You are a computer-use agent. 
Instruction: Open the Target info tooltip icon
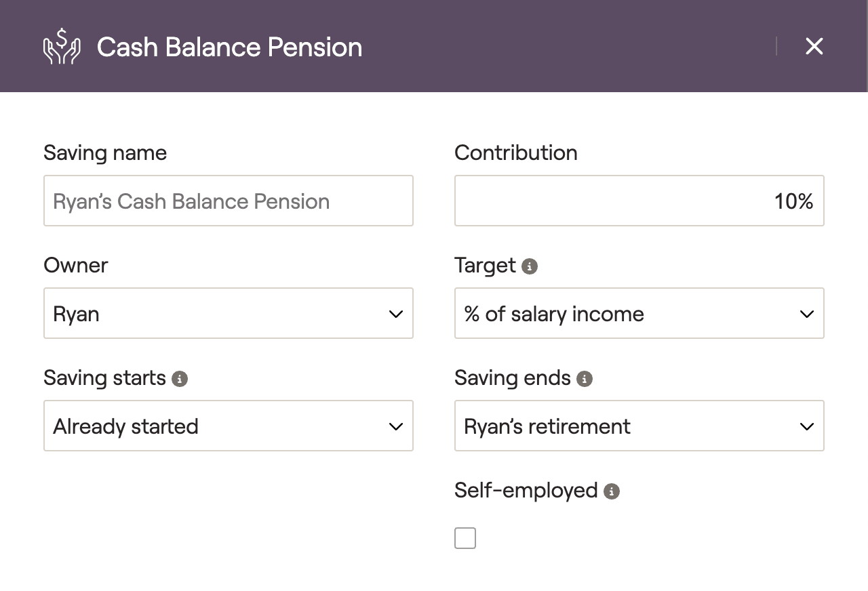tap(530, 266)
